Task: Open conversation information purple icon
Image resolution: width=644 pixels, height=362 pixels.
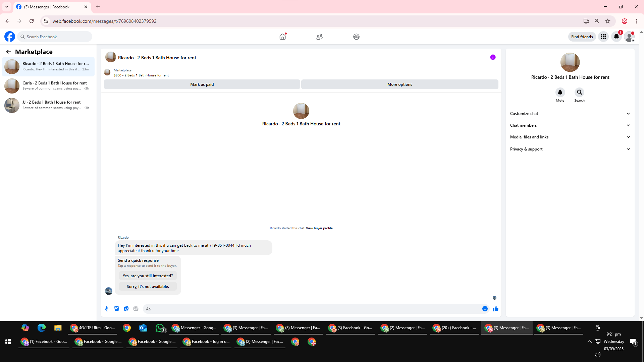Action: tap(493, 57)
